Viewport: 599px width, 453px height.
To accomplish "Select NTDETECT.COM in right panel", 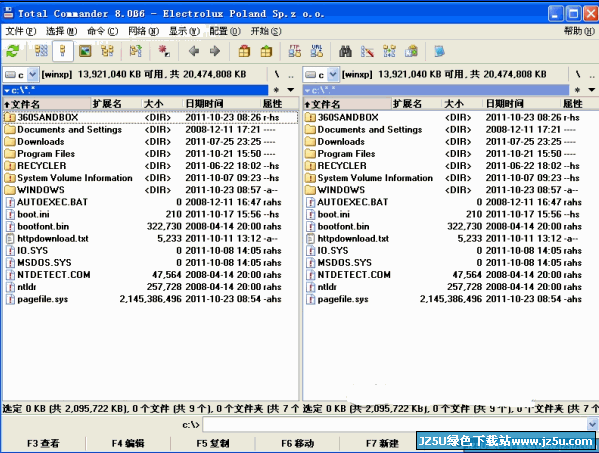I will (x=451, y=275).
